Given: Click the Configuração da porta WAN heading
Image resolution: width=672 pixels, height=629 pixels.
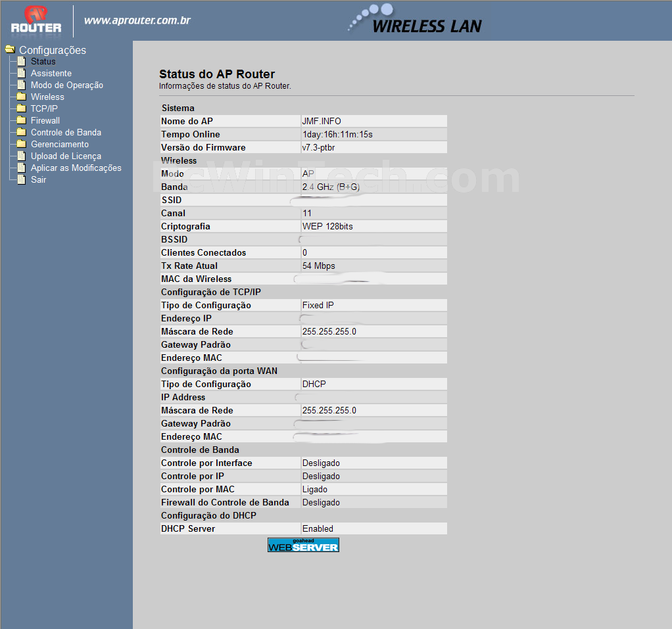Looking at the screenshot, I should point(219,371).
